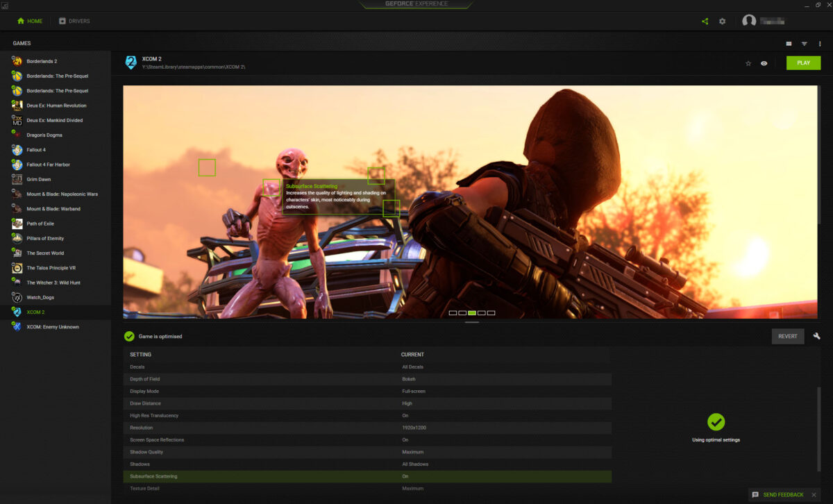Click the green Using optimal settings checkmark

[x=716, y=421]
